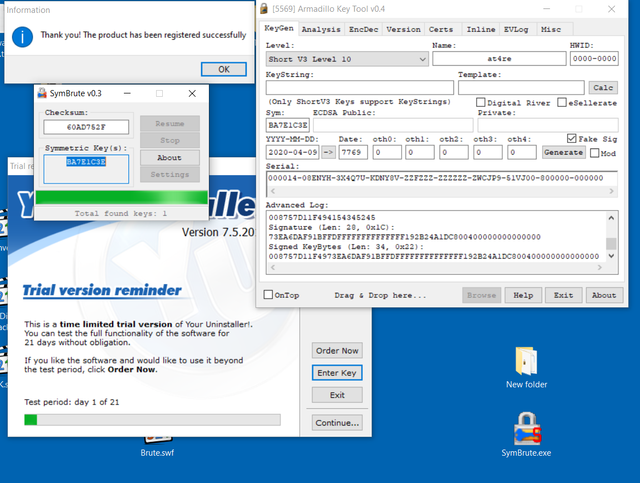Launch SymBrute.exe desktop icon
The width and height of the screenshot is (640, 483).
tap(526, 434)
